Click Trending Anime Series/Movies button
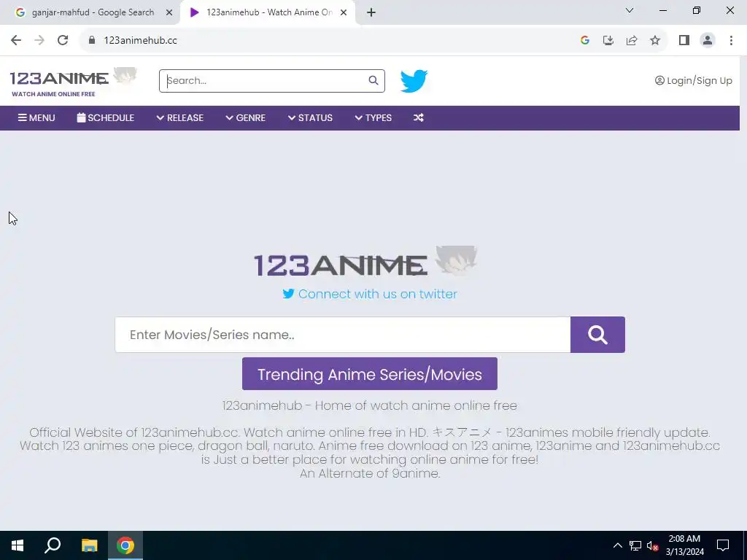The image size is (747, 560). pyautogui.click(x=369, y=374)
